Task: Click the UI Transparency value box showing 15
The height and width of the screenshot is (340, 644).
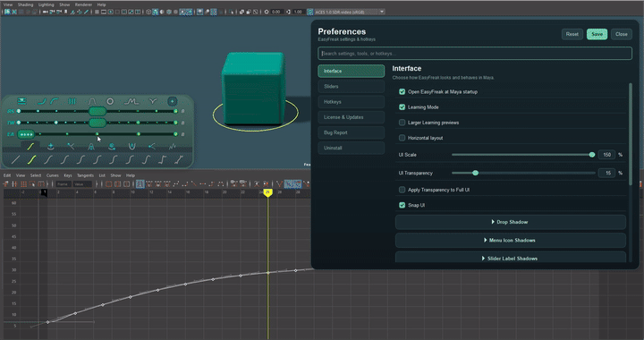Action: click(x=606, y=173)
